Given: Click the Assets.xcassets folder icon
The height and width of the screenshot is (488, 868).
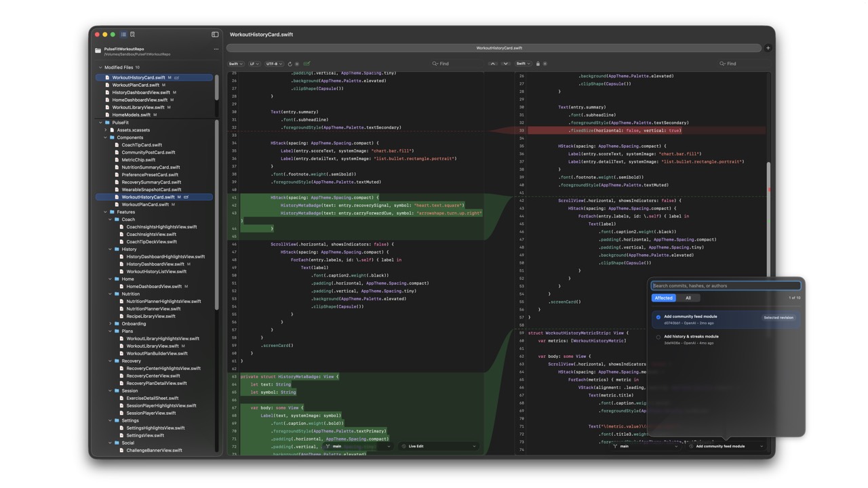Looking at the screenshot, I should 112,130.
